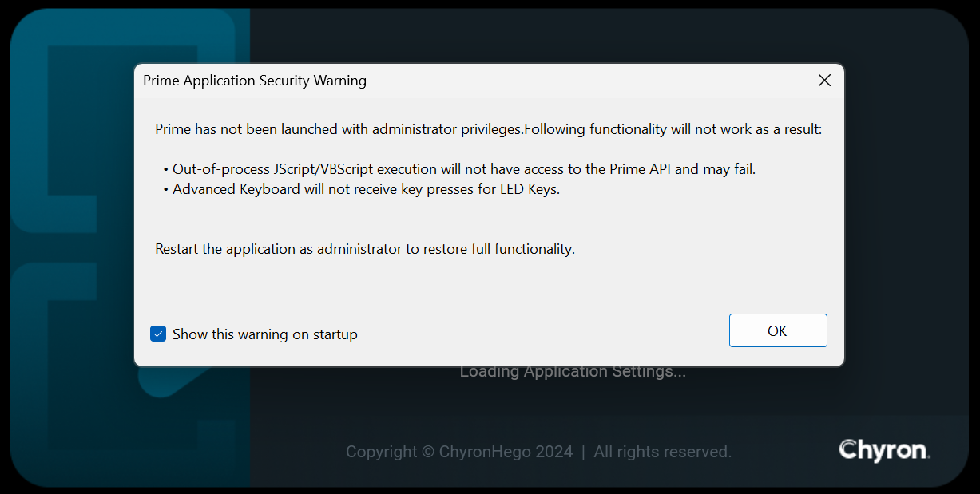Click the year 2024 in the footer
This screenshot has width=980, height=494.
click(553, 452)
